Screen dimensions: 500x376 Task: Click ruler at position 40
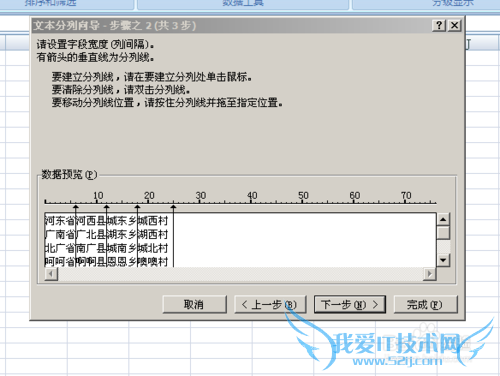[252, 196]
